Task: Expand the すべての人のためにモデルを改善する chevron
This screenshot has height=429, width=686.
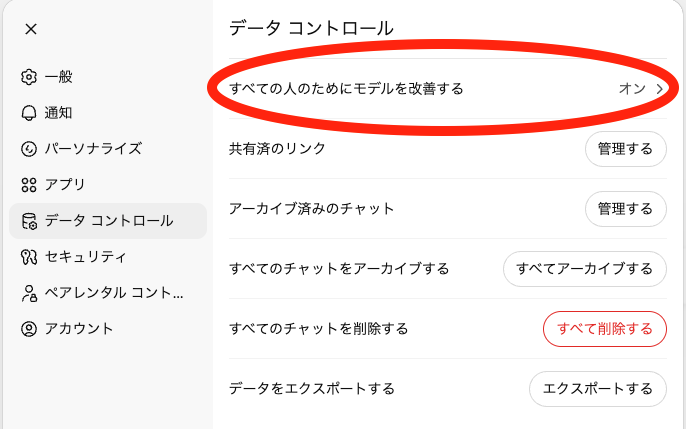Action: (x=659, y=89)
